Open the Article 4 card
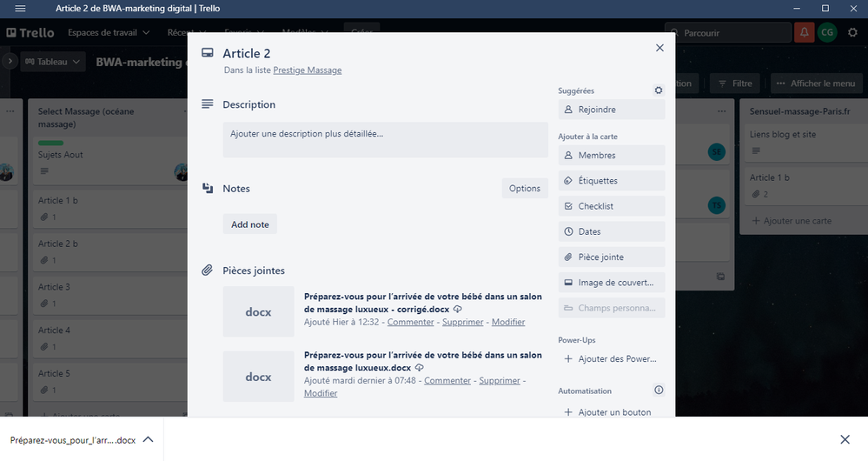Screen dimensions: 868x461 110,337
